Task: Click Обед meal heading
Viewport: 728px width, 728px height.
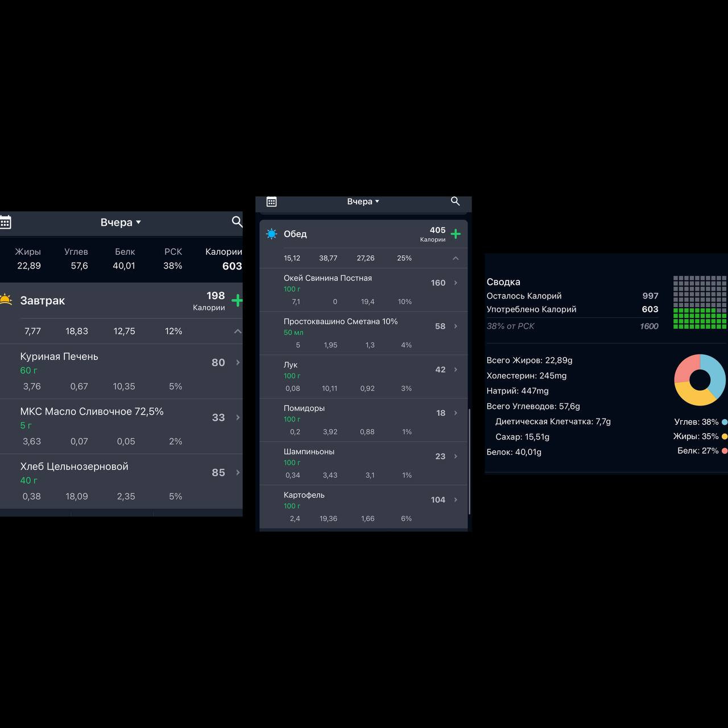Action: click(295, 234)
